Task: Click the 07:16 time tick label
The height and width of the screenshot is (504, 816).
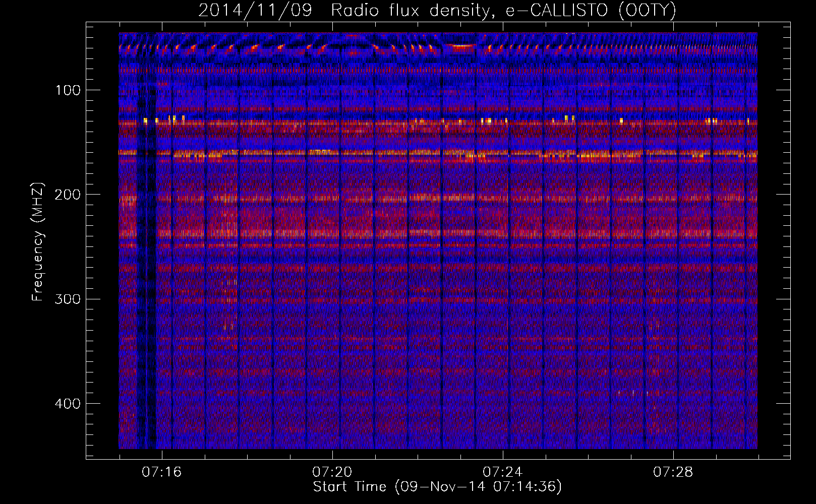Action: coord(162,472)
